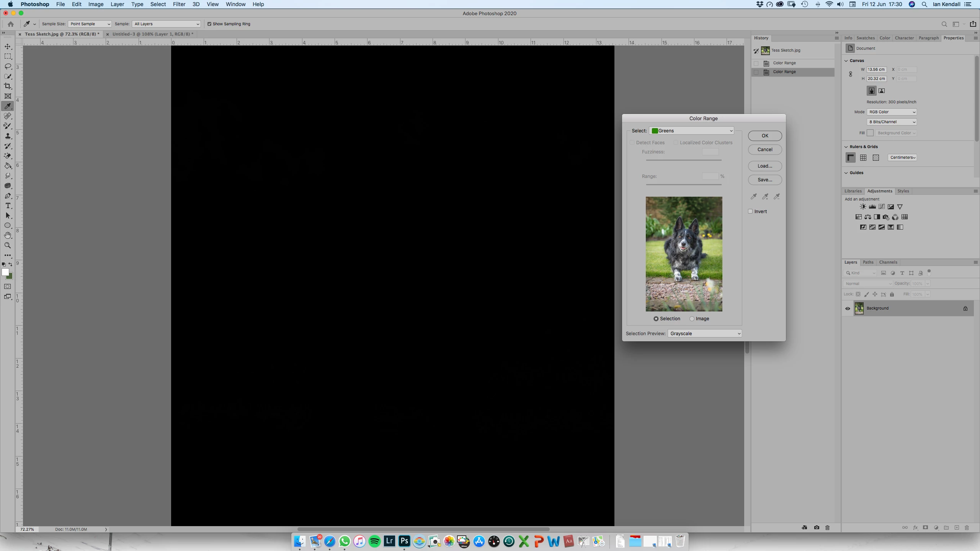
Task: Click the foreground color swatch
Action: coord(5,272)
